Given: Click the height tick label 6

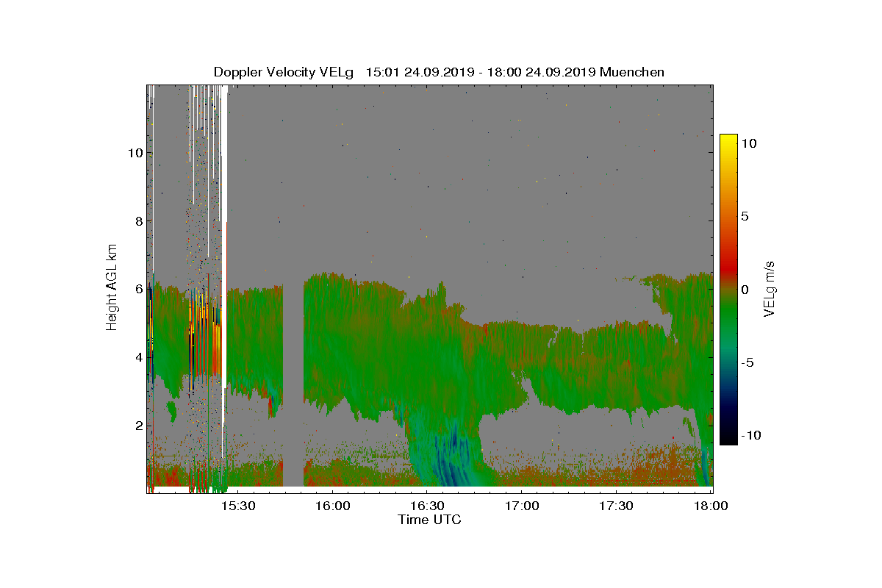Looking at the screenshot, I should 137,290.
